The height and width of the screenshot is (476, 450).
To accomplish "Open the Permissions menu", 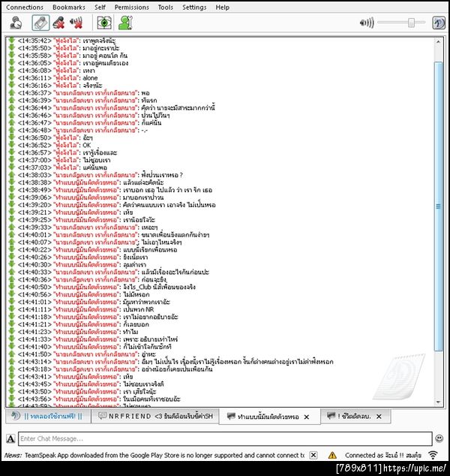I will [131, 8].
